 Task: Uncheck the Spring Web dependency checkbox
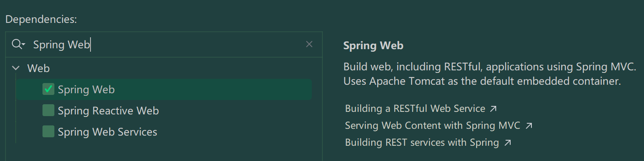[48, 89]
